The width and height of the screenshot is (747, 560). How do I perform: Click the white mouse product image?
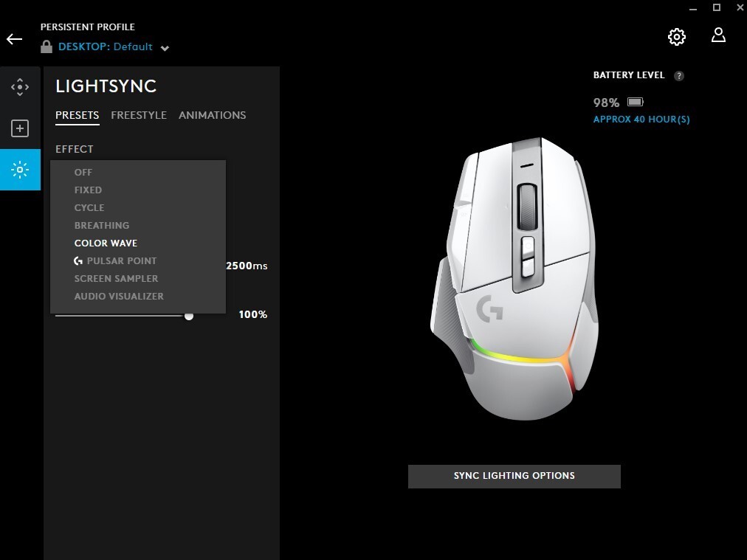pyautogui.click(x=514, y=279)
